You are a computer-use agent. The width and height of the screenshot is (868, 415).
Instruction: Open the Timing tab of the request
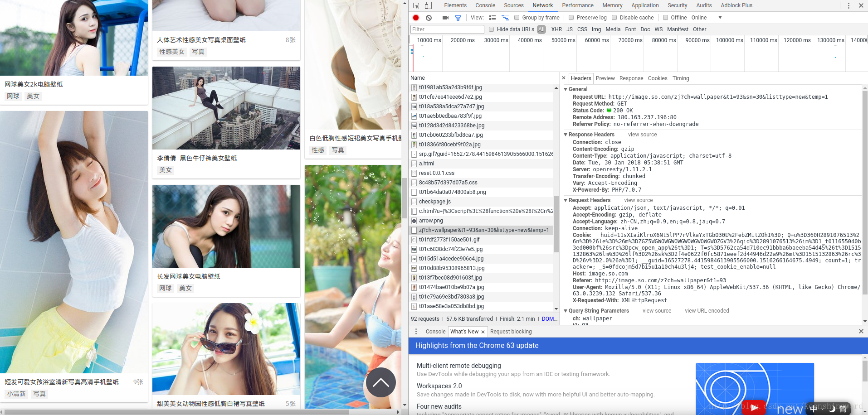coord(681,78)
